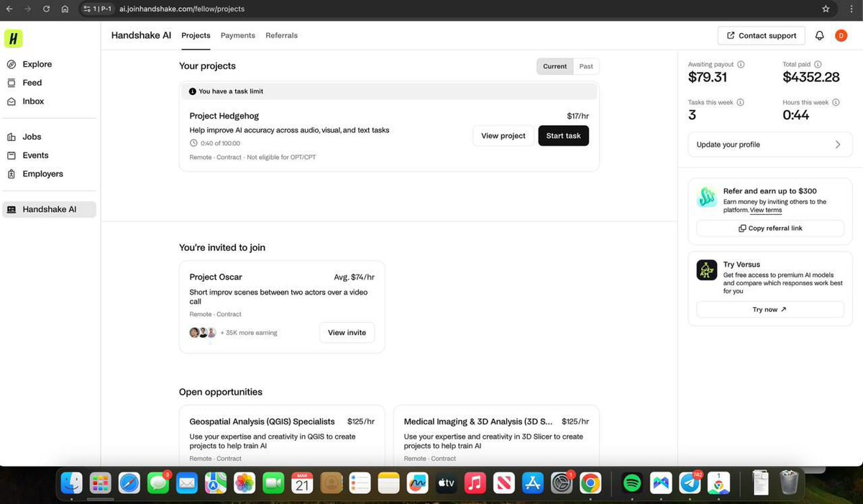Show info for Total paid
The height and width of the screenshot is (504, 863).
coord(818,64)
